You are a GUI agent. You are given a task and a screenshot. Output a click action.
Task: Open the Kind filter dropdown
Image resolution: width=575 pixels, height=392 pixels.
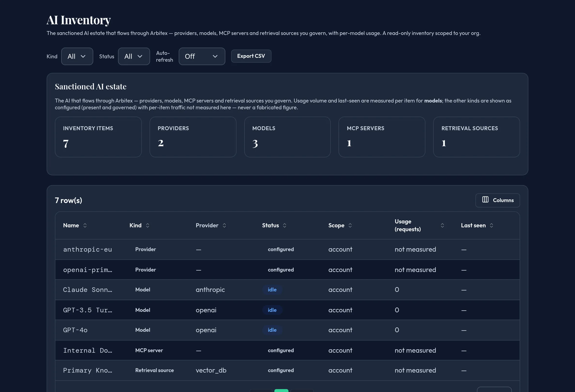(x=77, y=56)
